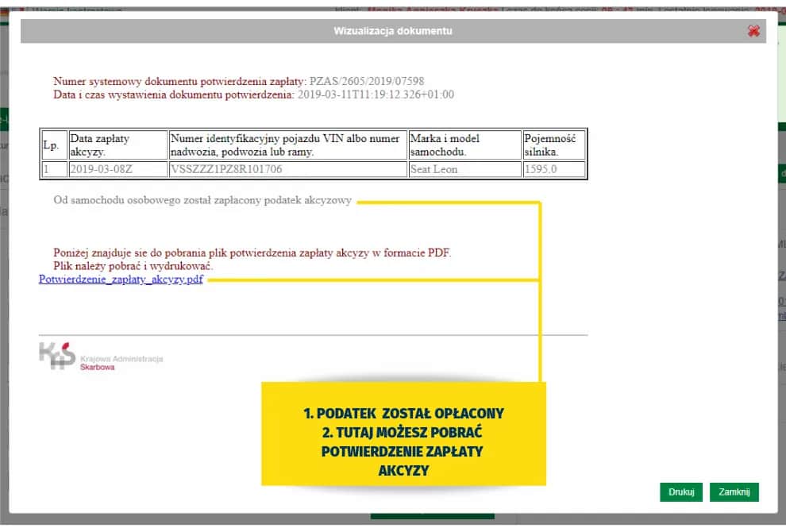Click the yellow annotation callout box

[x=403, y=434]
